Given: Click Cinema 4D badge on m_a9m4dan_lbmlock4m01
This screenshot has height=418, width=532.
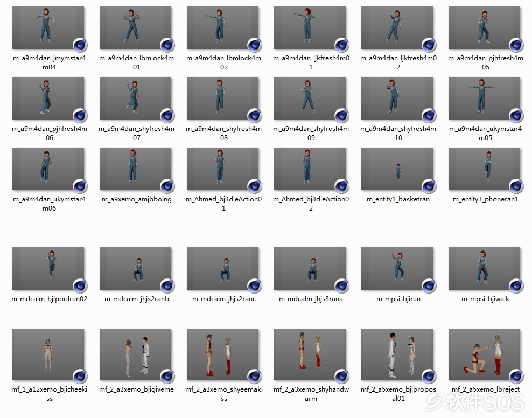Looking at the screenshot, I should click(167, 45).
